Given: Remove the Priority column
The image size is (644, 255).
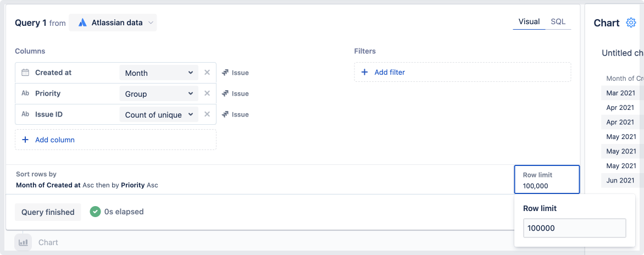Looking at the screenshot, I should point(207,93).
